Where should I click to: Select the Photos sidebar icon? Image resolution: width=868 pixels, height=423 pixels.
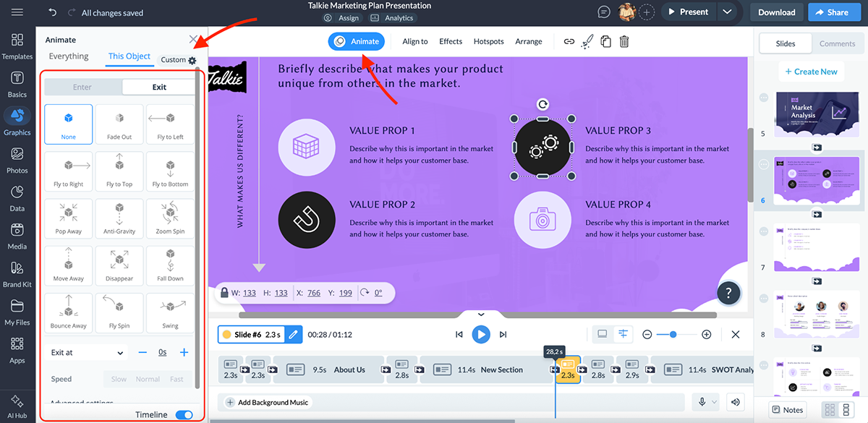pos(17,160)
